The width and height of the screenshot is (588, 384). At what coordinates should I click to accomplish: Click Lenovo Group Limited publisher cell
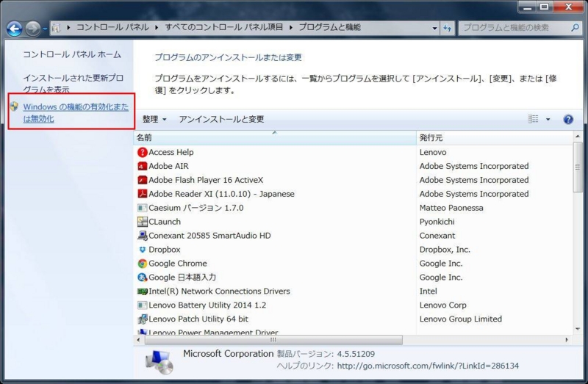[461, 319]
